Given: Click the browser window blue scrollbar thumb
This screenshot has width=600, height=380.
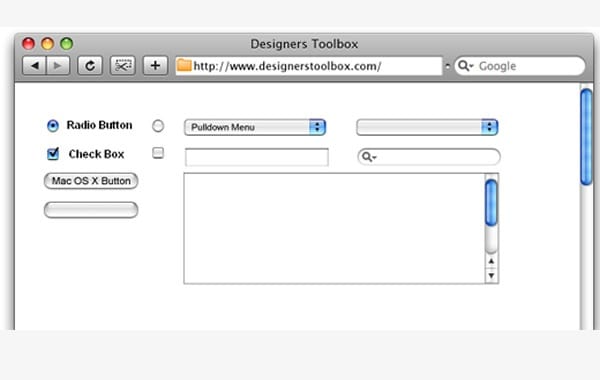Looking at the screenshot, I should pos(586,137).
